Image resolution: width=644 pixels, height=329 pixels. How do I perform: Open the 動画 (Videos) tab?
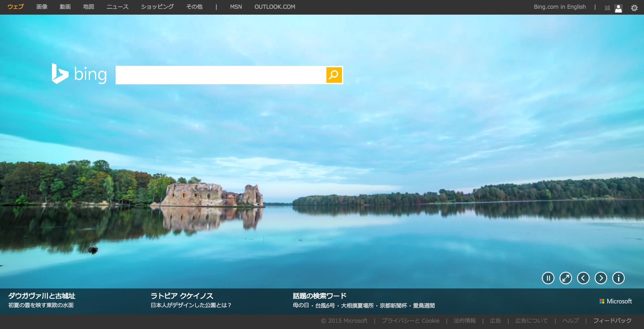(65, 7)
